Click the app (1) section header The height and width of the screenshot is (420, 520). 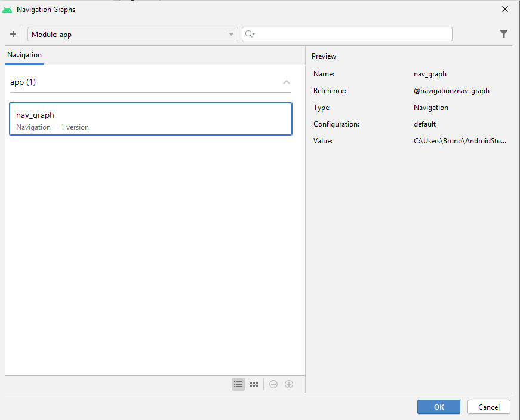click(x=23, y=82)
